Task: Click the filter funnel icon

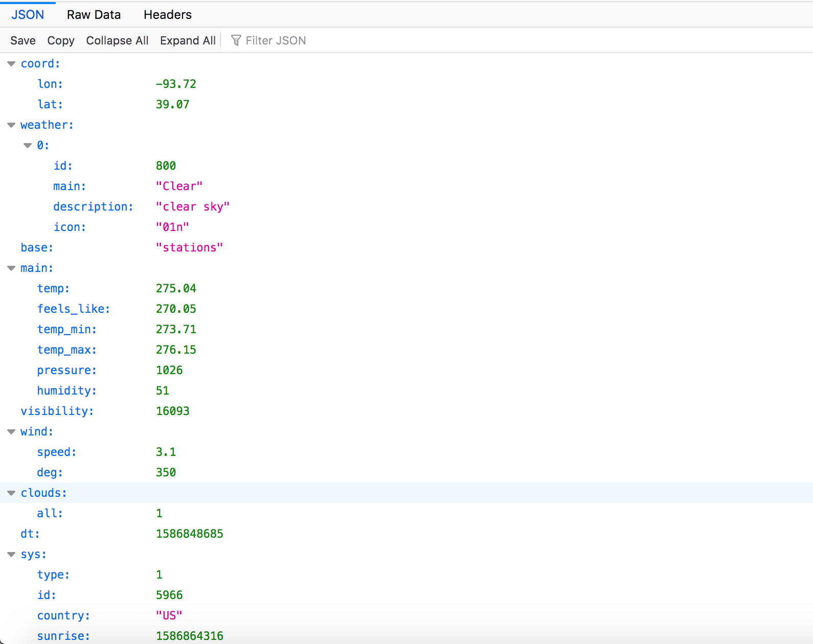Action: pyautogui.click(x=236, y=40)
